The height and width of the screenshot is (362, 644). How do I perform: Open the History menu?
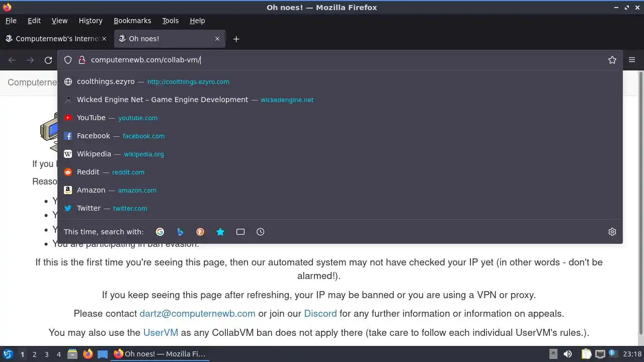[91, 21]
